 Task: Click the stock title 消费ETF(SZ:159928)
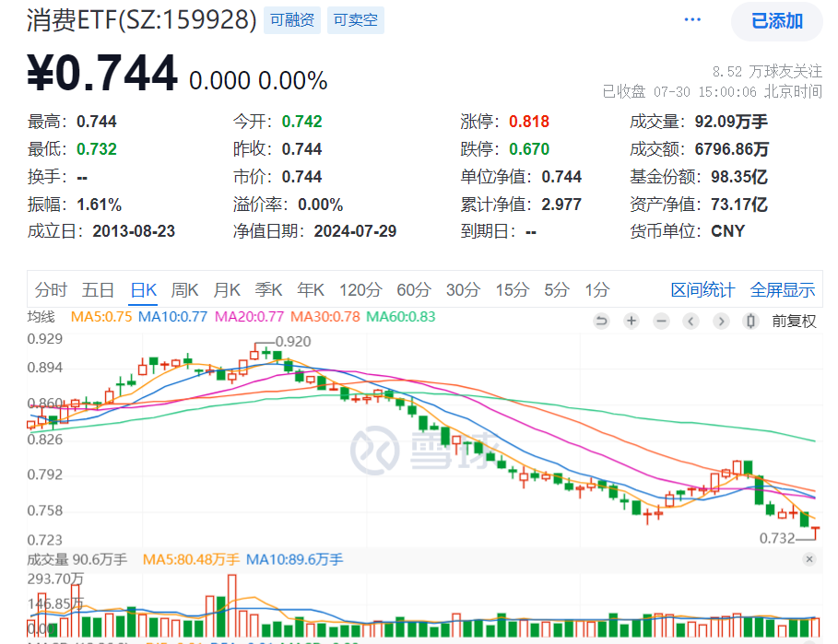coord(142,20)
